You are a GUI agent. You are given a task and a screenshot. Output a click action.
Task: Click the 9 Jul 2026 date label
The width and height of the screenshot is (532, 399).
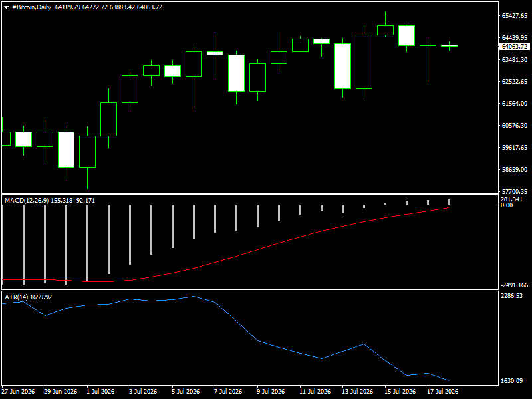click(271, 391)
